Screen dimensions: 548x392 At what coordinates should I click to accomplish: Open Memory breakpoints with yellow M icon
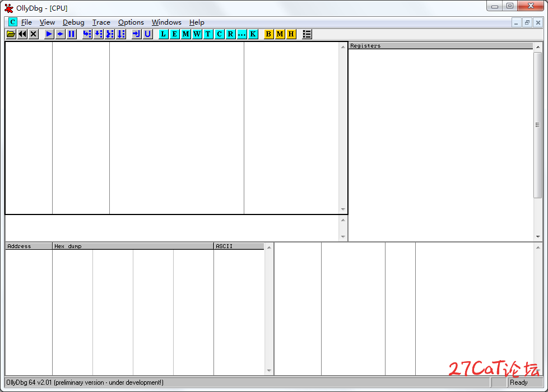tap(280, 34)
